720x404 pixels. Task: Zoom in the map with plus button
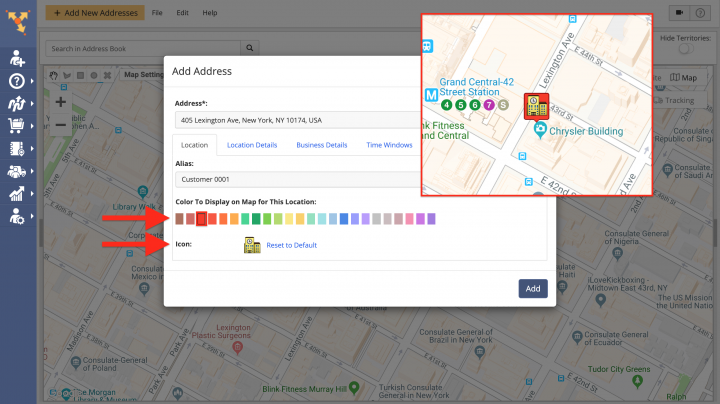61,102
